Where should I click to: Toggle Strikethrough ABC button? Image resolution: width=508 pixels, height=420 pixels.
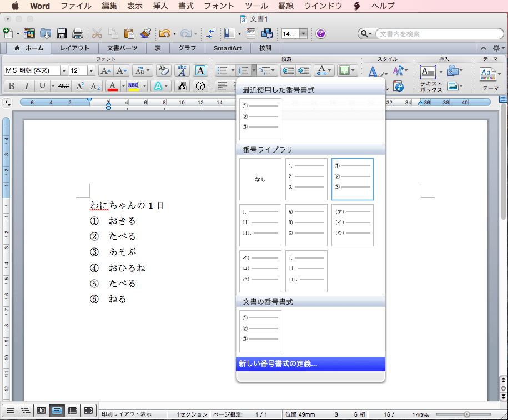64,86
